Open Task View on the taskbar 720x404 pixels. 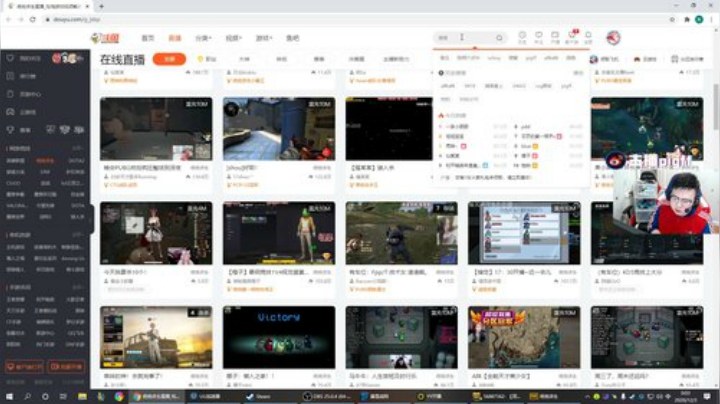pyautogui.click(x=63, y=396)
